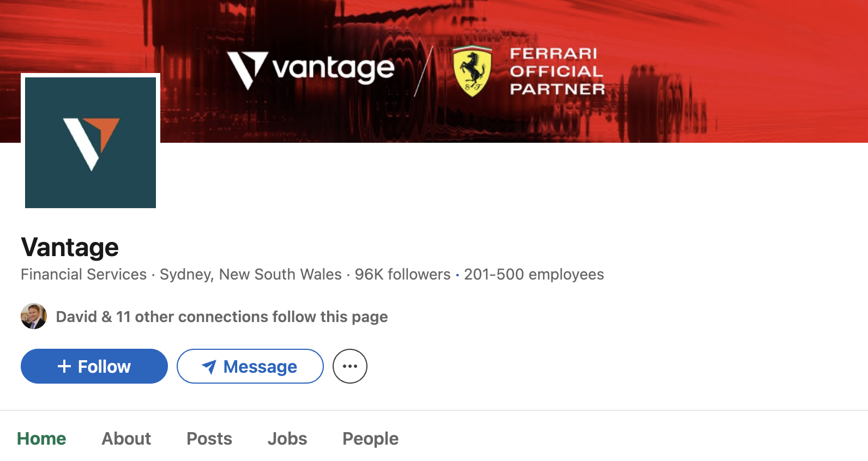Click the Vantage company name heading
The image size is (868, 461).
coord(70,247)
